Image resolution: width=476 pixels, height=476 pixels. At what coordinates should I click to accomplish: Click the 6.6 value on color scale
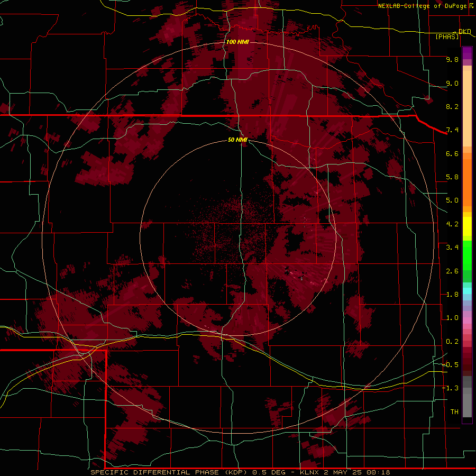pyautogui.click(x=452, y=153)
